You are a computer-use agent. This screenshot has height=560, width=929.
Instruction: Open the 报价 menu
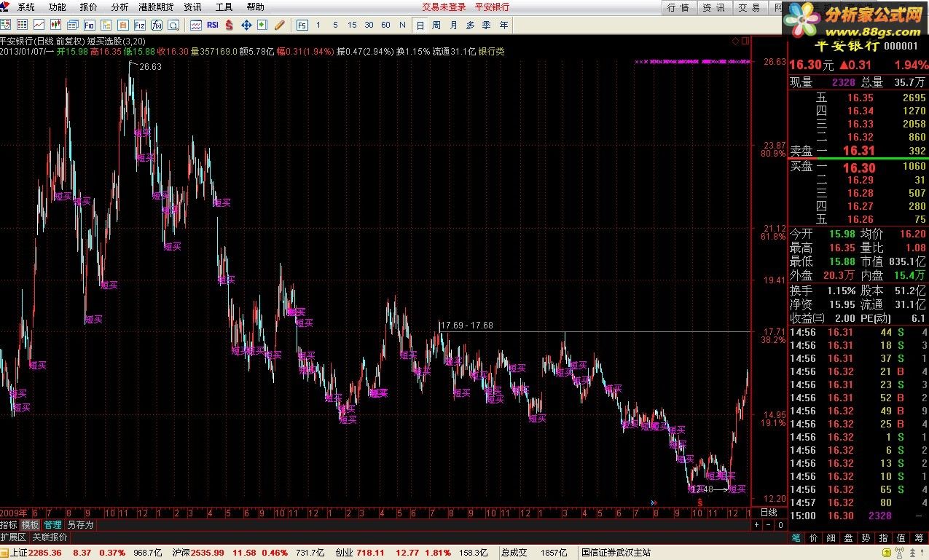point(88,7)
